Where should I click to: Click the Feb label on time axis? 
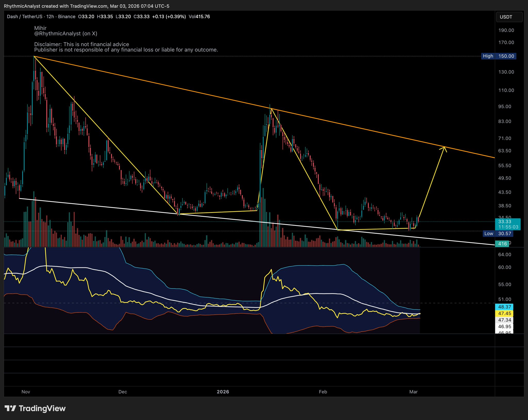click(x=323, y=392)
